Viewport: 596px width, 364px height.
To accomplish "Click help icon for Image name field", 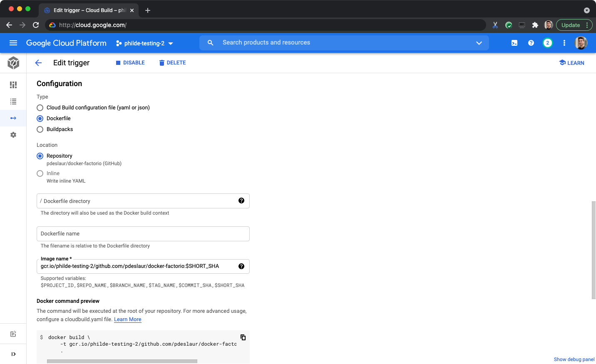I will pos(241,266).
